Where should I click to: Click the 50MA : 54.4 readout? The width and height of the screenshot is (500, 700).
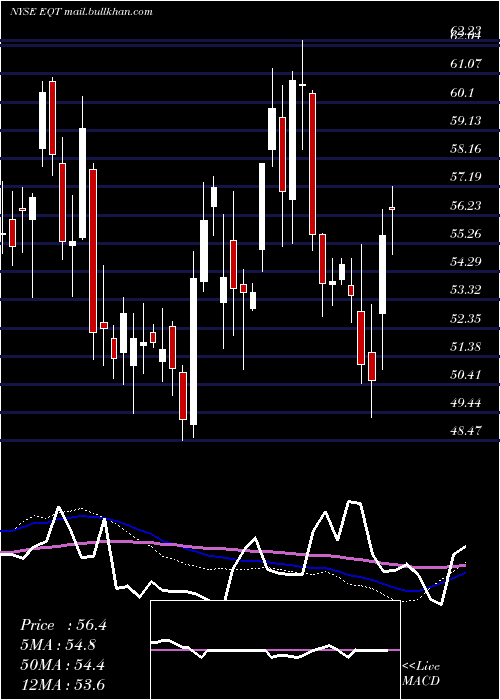tap(63, 664)
